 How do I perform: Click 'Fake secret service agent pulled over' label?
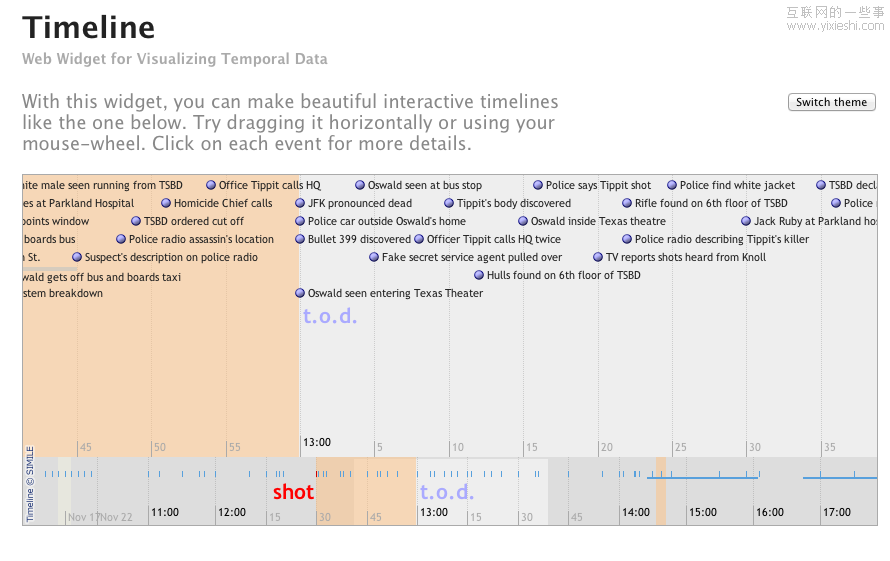(472, 257)
